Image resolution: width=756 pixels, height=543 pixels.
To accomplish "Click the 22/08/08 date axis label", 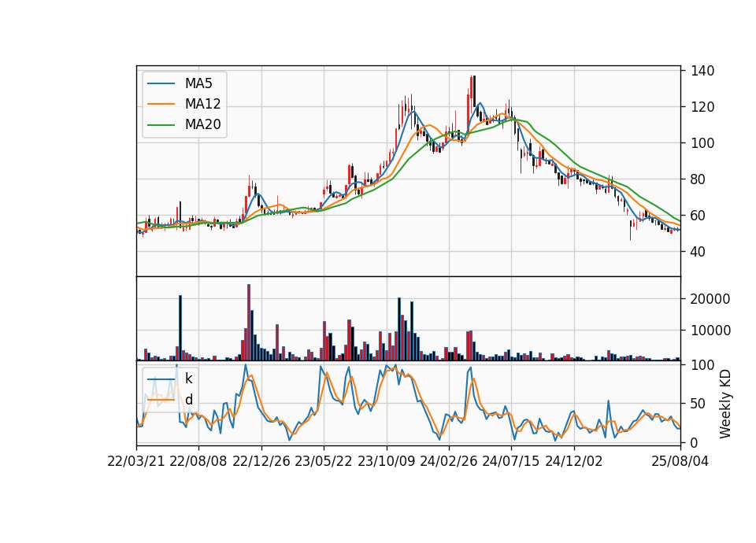I will (198, 461).
